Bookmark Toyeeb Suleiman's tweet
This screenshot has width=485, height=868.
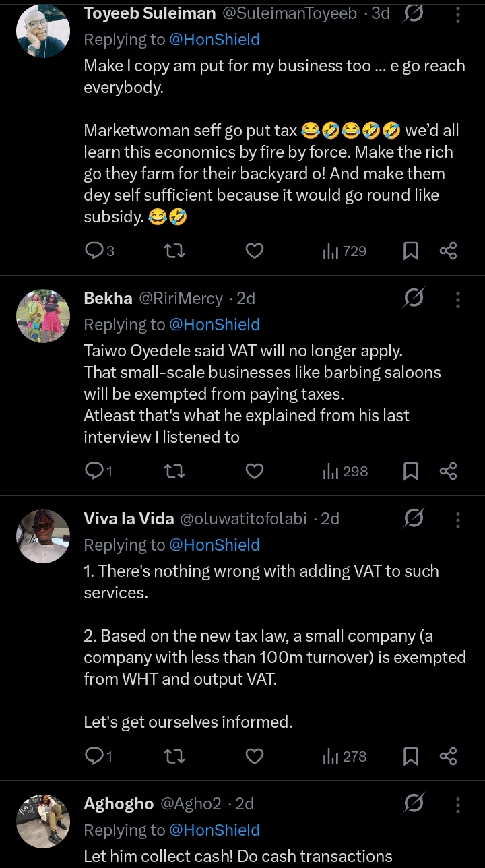[410, 251]
